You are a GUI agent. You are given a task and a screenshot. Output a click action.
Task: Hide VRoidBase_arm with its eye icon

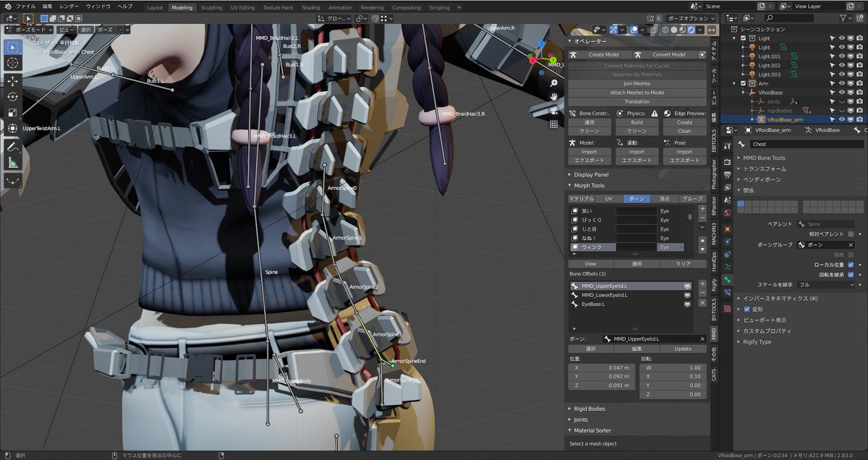pos(841,119)
